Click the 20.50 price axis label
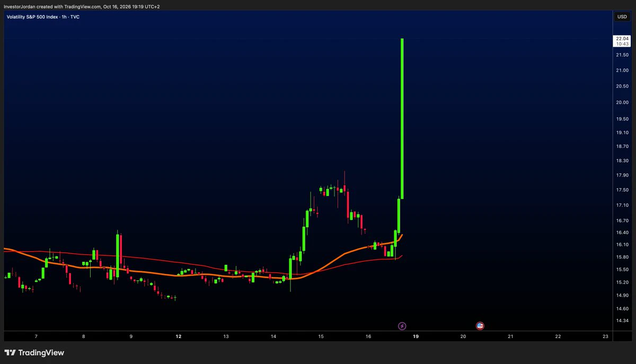 622,86
